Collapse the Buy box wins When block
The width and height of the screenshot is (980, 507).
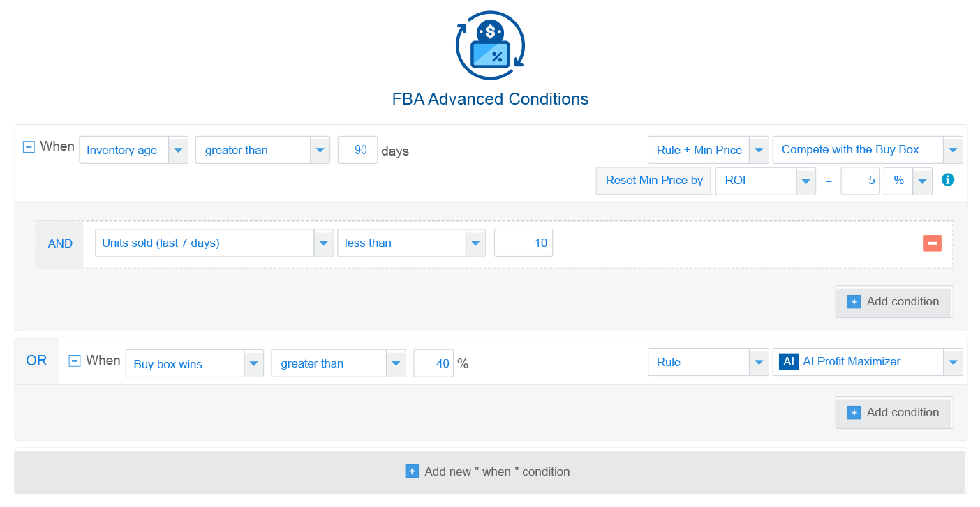tap(75, 361)
